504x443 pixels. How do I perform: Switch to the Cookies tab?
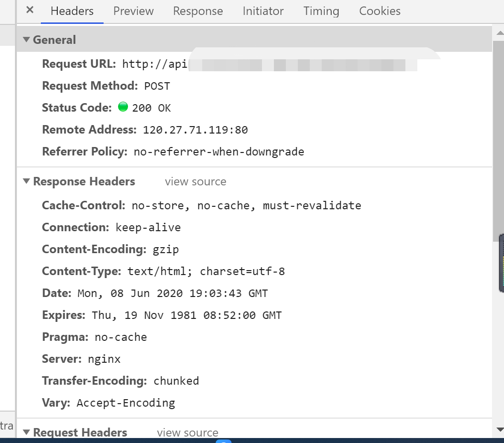(379, 11)
